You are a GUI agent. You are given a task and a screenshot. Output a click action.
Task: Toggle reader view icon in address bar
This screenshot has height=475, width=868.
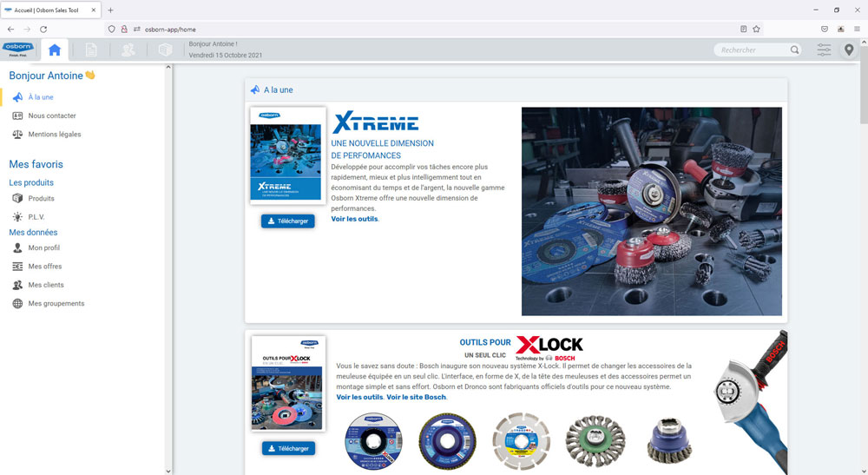(x=744, y=30)
